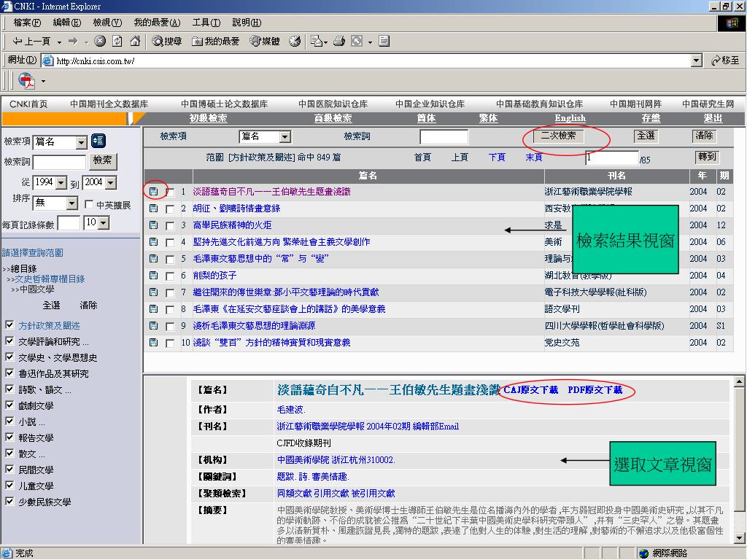Click the CAJ原文下載 link
Image resolution: width=747 pixels, height=560 pixels.
coord(530,389)
